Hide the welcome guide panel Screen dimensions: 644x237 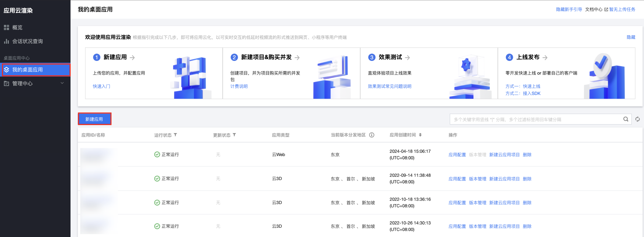[x=631, y=37]
